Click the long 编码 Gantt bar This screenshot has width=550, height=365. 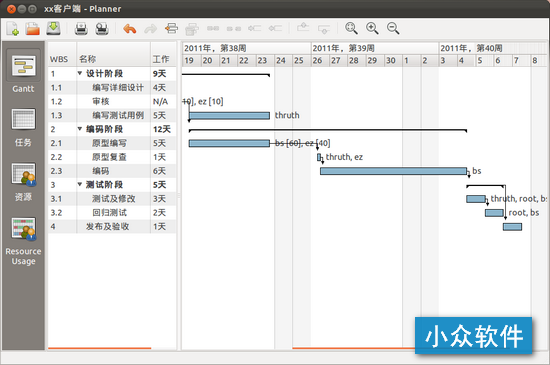(394, 171)
